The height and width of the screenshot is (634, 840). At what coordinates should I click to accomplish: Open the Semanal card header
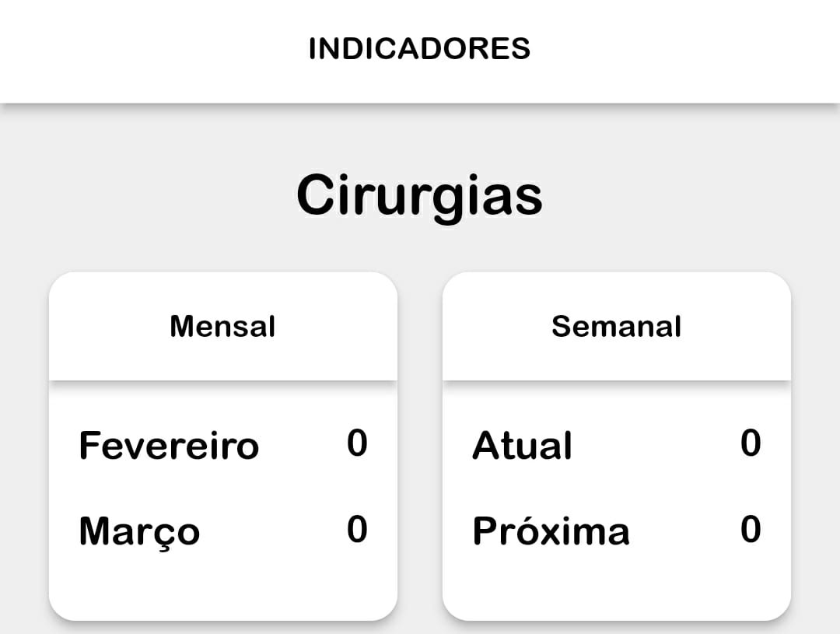click(616, 327)
